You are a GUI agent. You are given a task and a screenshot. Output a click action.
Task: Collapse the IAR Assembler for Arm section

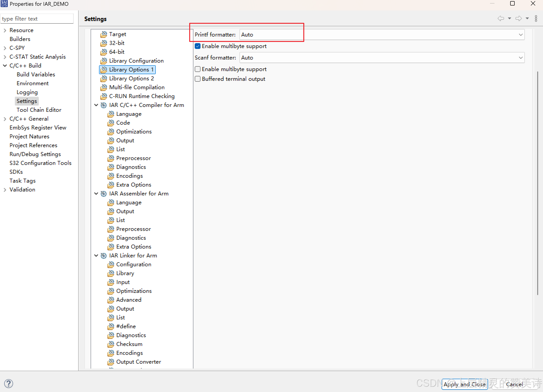click(x=96, y=193)
